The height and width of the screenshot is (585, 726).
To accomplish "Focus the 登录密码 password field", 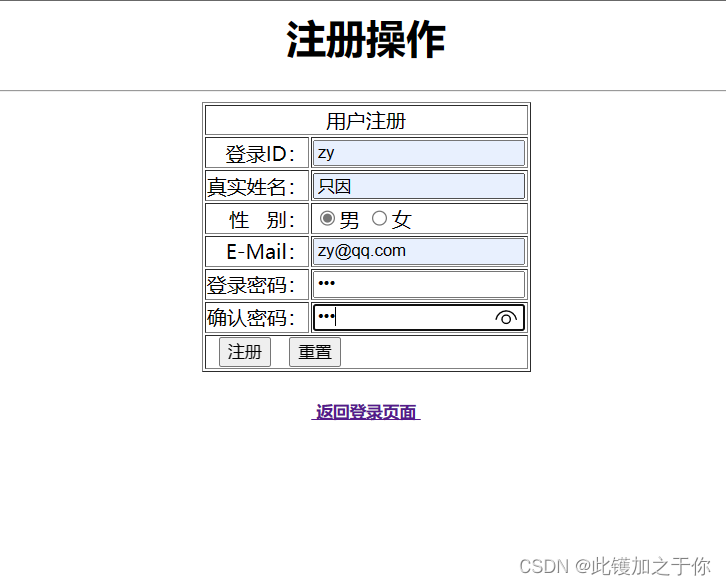I will pos(419,284).
